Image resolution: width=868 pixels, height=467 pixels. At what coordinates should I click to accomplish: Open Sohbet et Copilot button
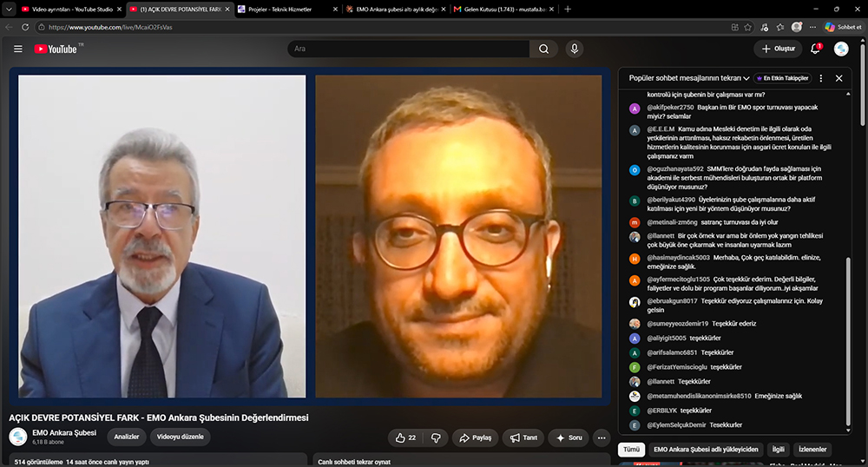(x=843, y=27)
